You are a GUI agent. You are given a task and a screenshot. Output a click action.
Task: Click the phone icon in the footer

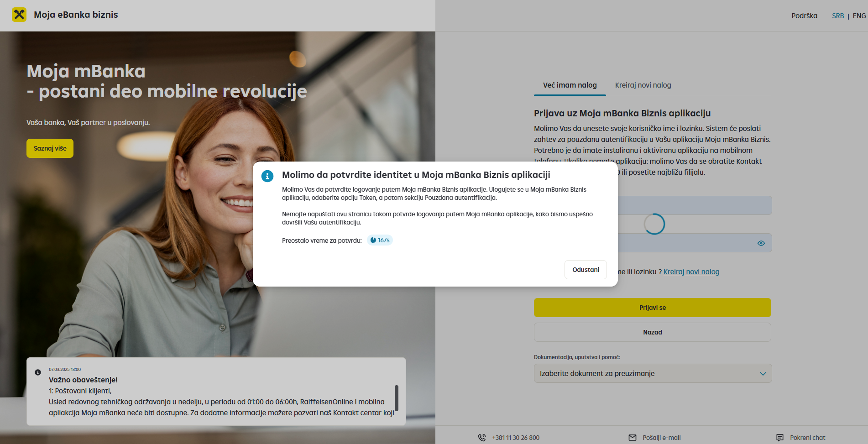point(482,438)
